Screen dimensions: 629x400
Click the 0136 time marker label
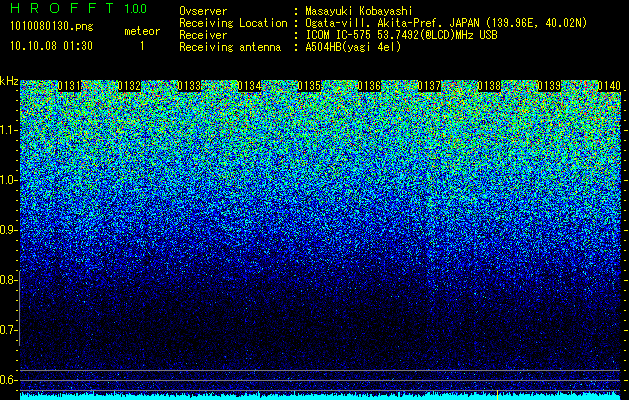[369, 86]
